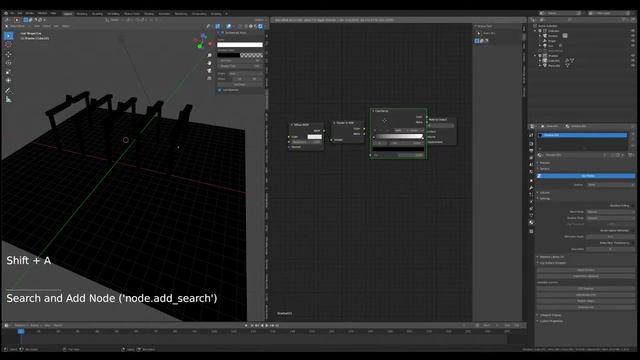Screen dimensions: 640x360
Task: Toggle visibility eye of Sun outliner row
Action: click(633, 46)
